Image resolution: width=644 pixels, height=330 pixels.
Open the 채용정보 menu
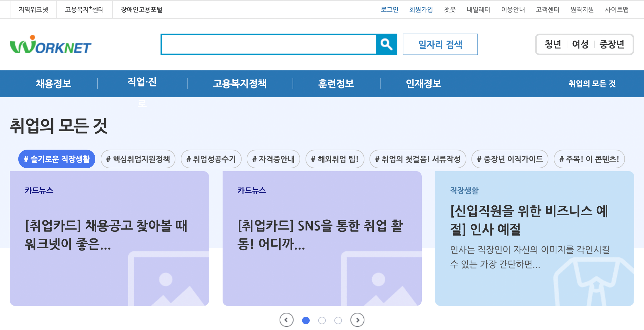click(x=53, y=84)
